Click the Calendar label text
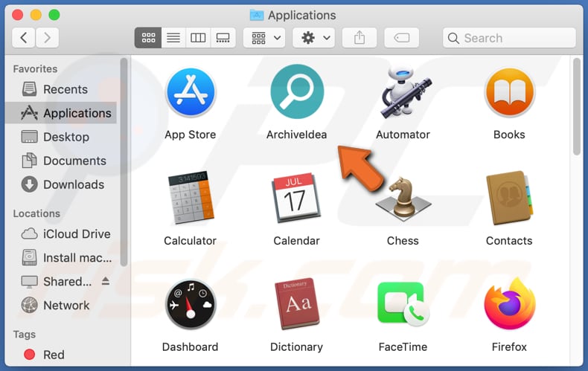 297,241
